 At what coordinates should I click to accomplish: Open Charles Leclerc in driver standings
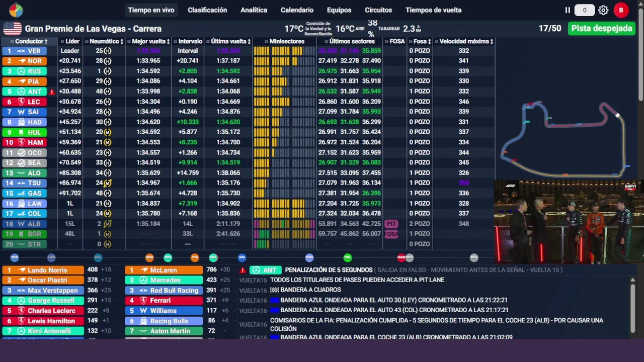pos(43,311)
